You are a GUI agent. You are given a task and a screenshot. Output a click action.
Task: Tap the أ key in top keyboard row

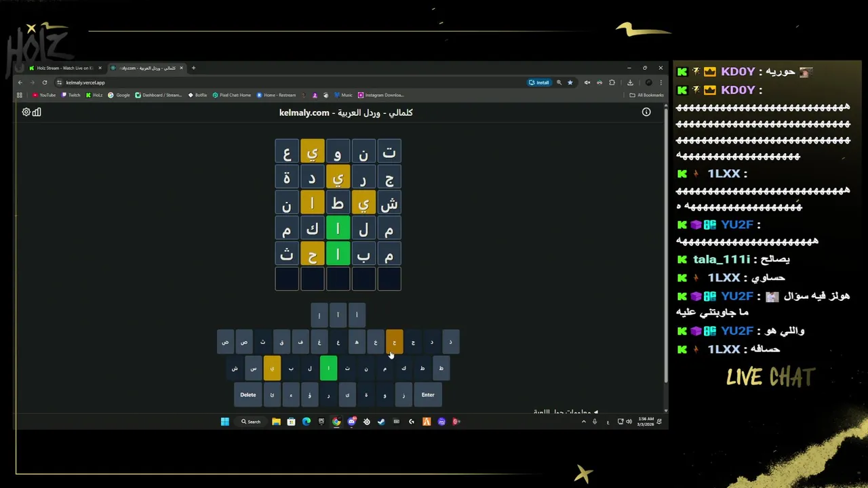pos(357,315)
